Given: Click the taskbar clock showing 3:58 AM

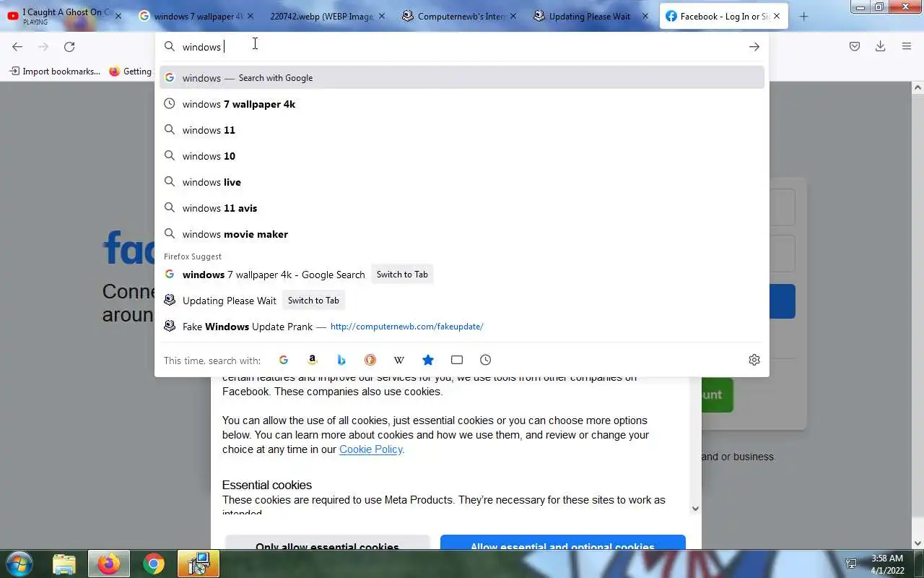Looking at the screenshot, I should click(887, 564).
